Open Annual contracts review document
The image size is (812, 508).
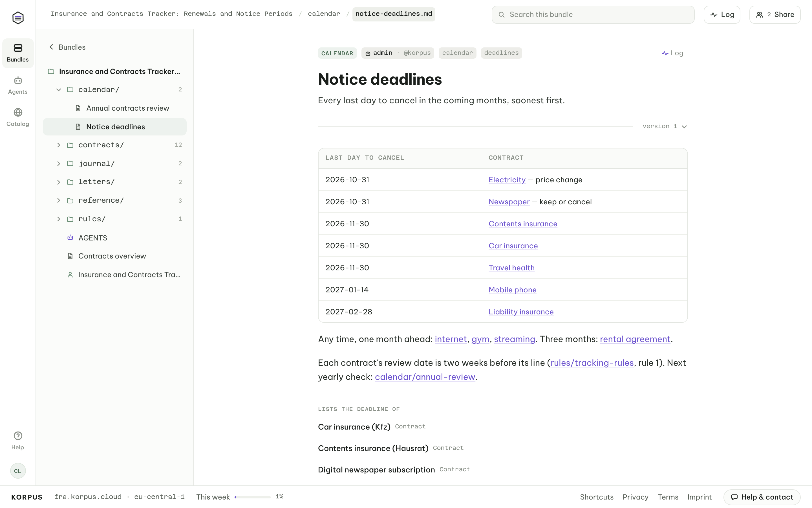point(114,108)
